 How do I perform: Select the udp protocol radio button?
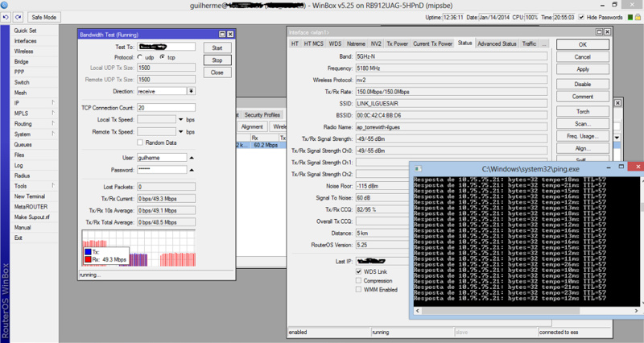[x=140, y=58]
